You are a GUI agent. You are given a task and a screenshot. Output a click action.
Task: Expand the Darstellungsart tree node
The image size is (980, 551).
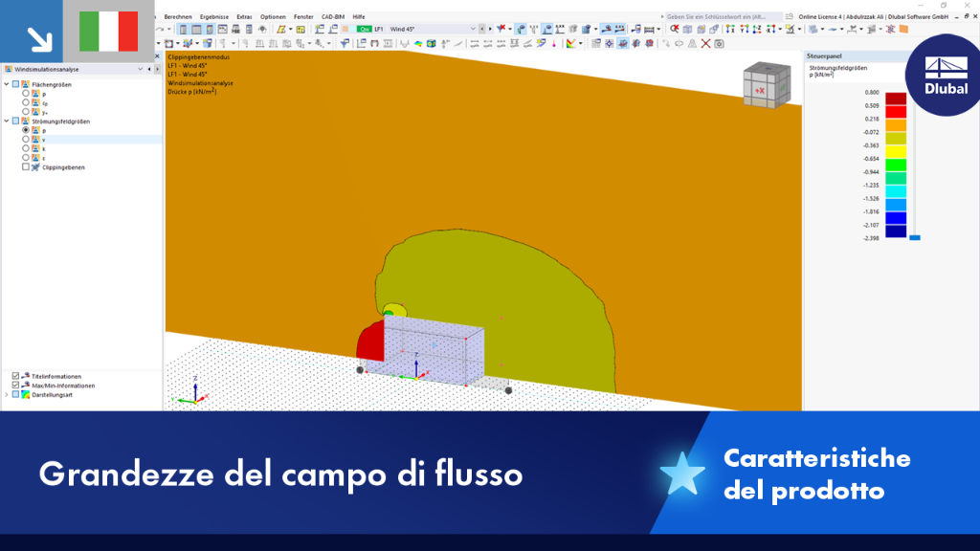[7, 395]
